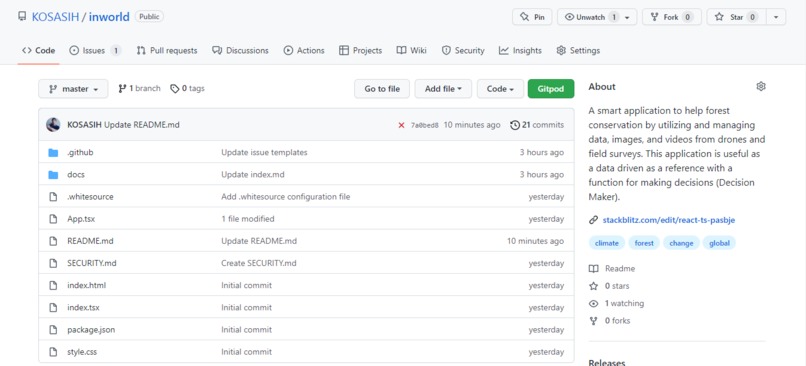Image resolution: width=806 pixels, height=366 pixels.
Task: Click the About settings gear icon
Action: pyautogui.click(x=761, y=86)
